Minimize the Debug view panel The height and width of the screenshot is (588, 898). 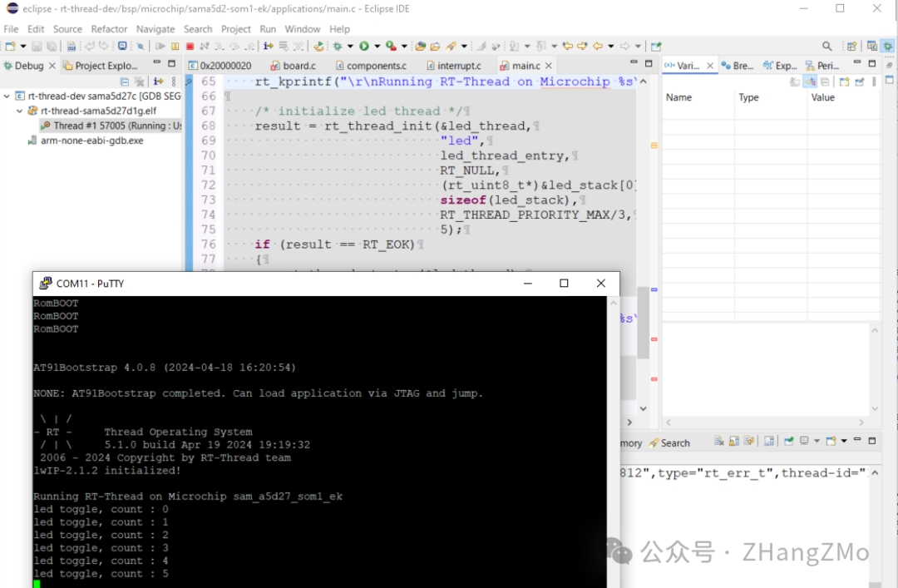[156, 62]
